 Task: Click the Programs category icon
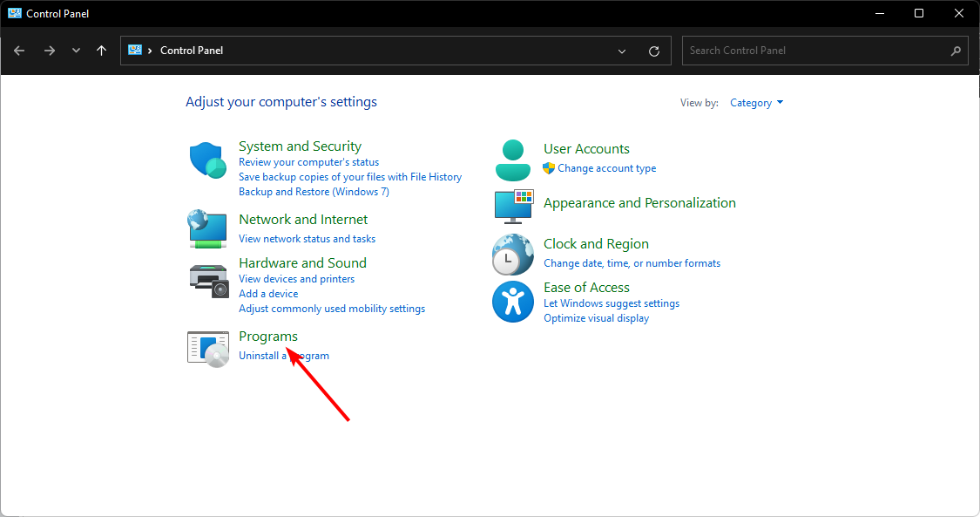coord(208,347)
